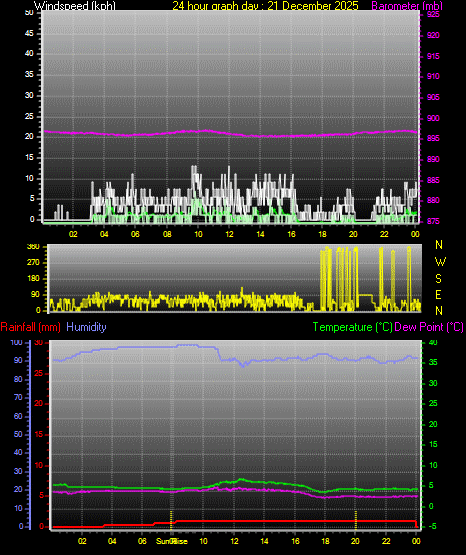Click the red "Rainfall (mm)" legend label
This screenshot has height=555, width=466.
tap(30, 327)
